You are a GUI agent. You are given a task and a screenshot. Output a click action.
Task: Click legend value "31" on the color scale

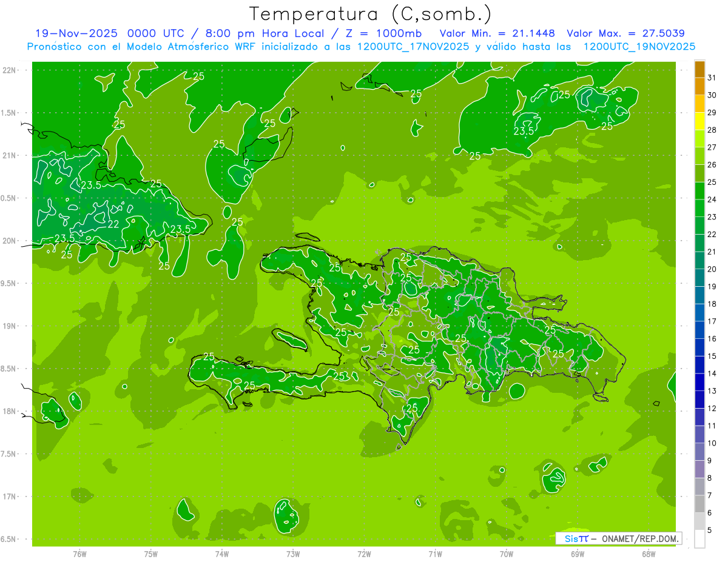point(712,78)
